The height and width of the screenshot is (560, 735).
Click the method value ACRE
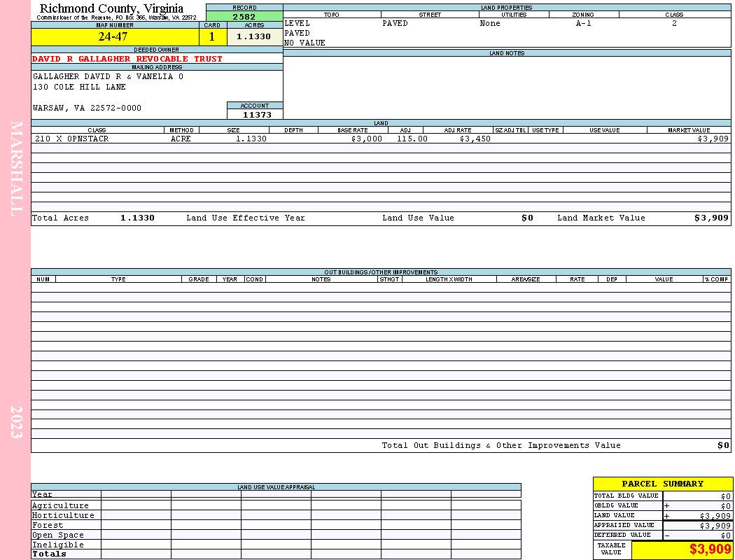181,139
